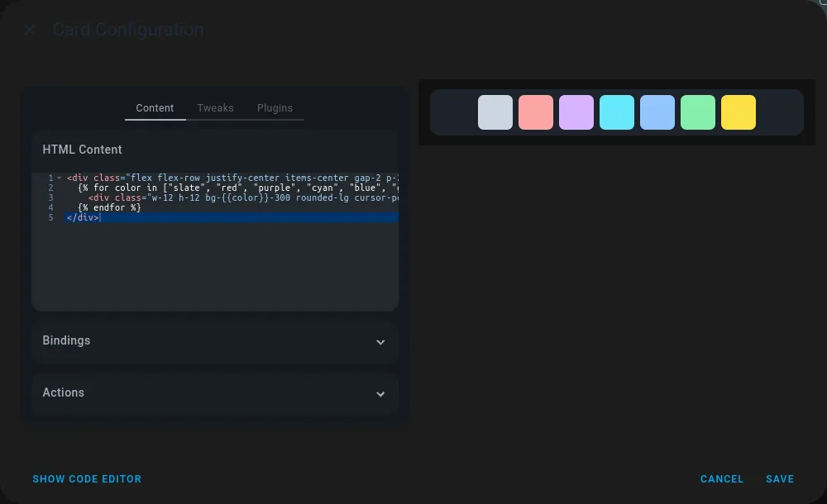This screenshot has height=504, width=827.
Task: Select the yellow color swatch
Action: (739, 112)
